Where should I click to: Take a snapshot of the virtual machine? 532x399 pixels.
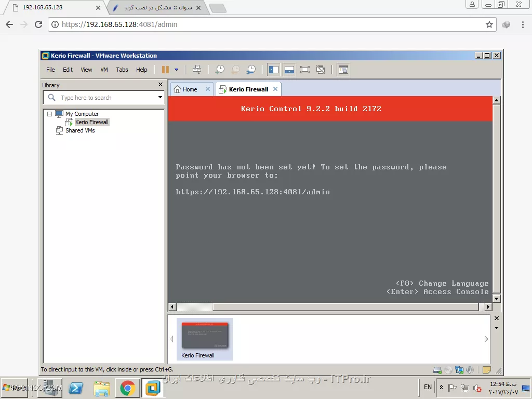point(220,70)
